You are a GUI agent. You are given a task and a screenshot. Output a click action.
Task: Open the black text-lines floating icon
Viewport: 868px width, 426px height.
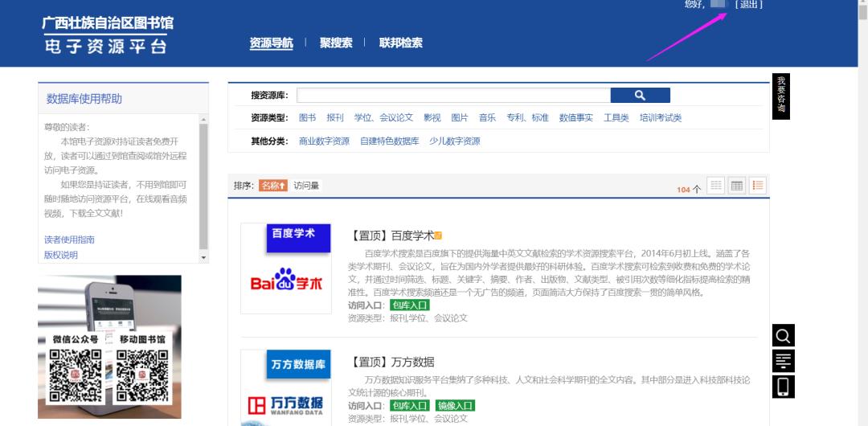pos(784,361)
